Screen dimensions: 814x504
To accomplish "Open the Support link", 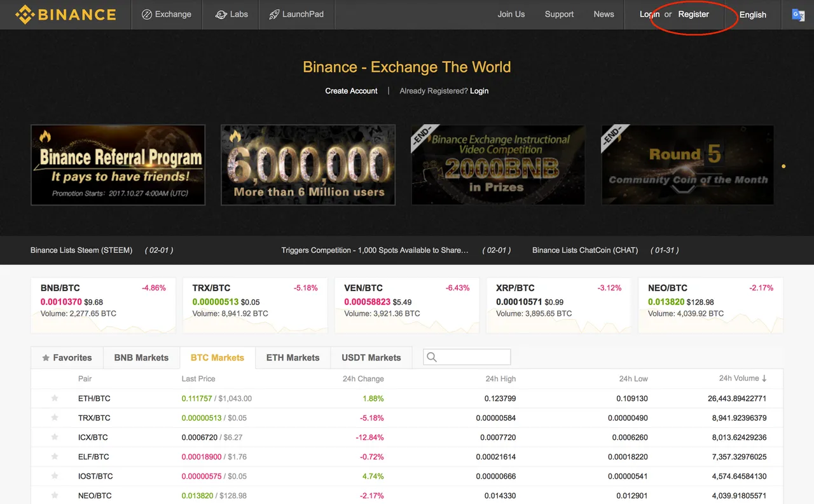I will pyautogui.click(x=559, y=14).
